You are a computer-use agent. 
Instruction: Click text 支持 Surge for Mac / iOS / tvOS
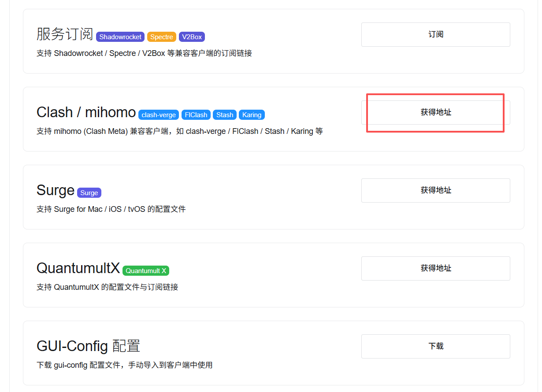point(111,209)
